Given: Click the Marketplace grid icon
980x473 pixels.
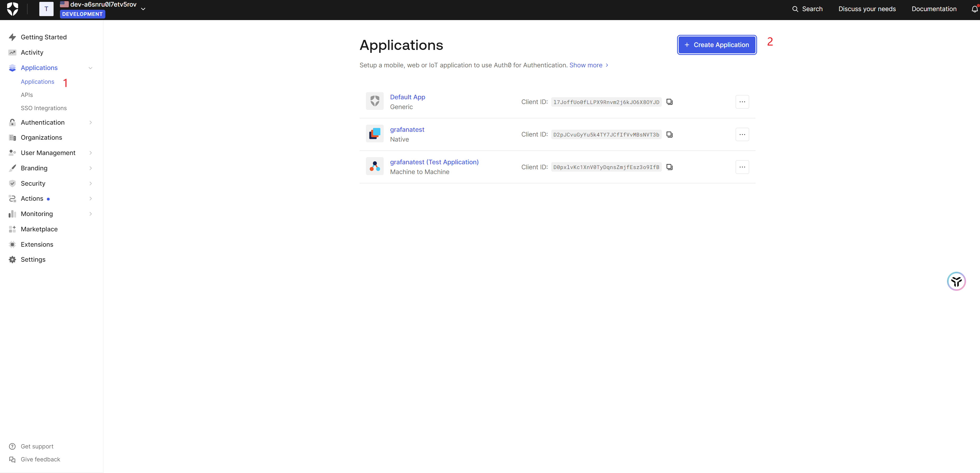Looking at the screenshot, I should (12, 229).
